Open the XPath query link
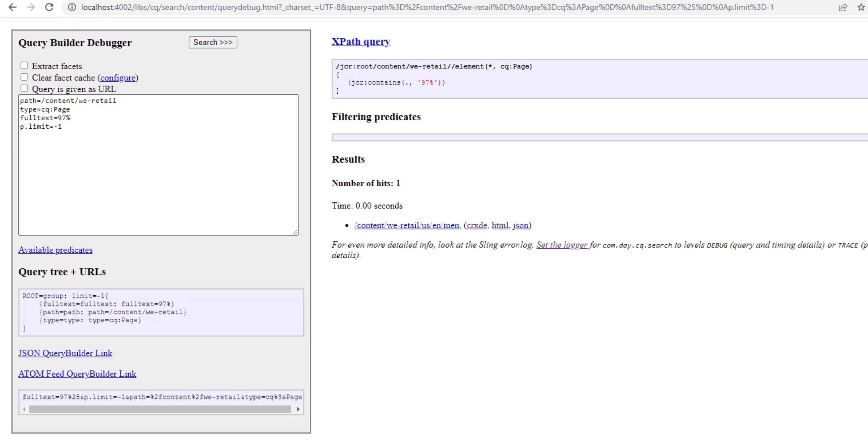The width and height of the screenshot is (868, 445). 361,42
